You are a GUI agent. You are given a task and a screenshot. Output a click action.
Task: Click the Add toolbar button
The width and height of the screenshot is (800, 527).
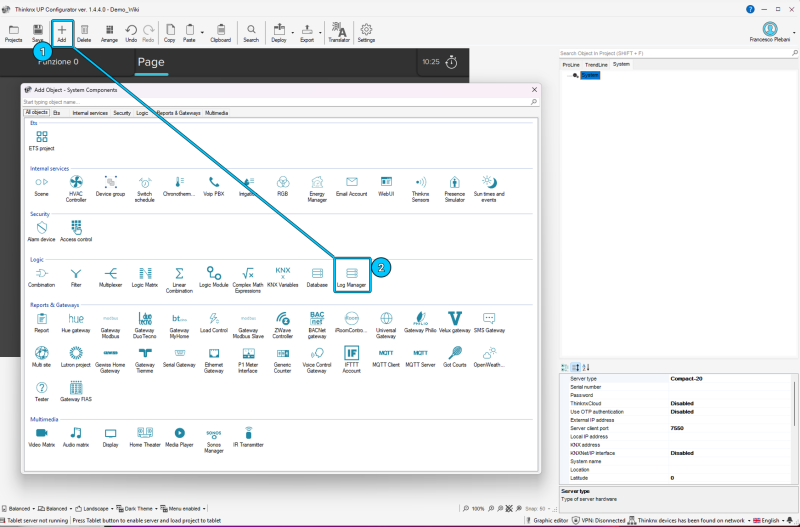click(62, 34)
